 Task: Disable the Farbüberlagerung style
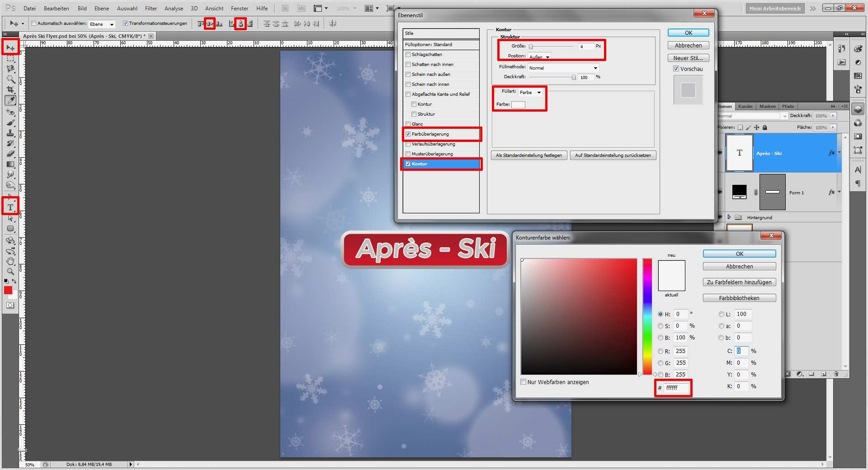[x=408, y=134]
